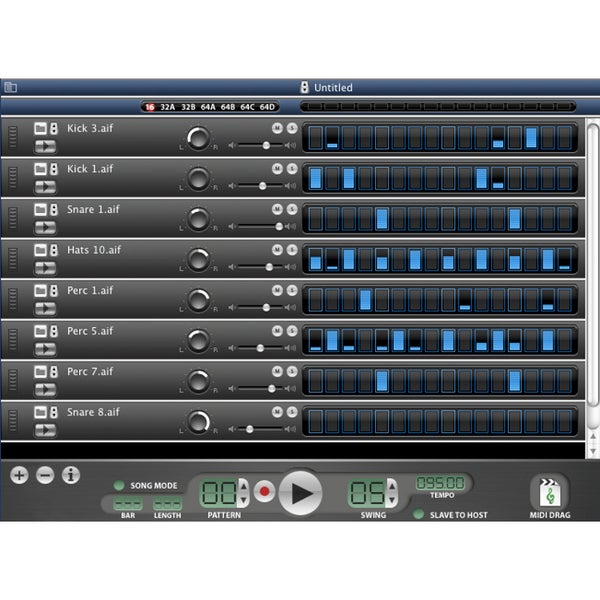
Task: Solo the Kick 3.aif track
Action: pyautogui.click(x=292, y=128)
